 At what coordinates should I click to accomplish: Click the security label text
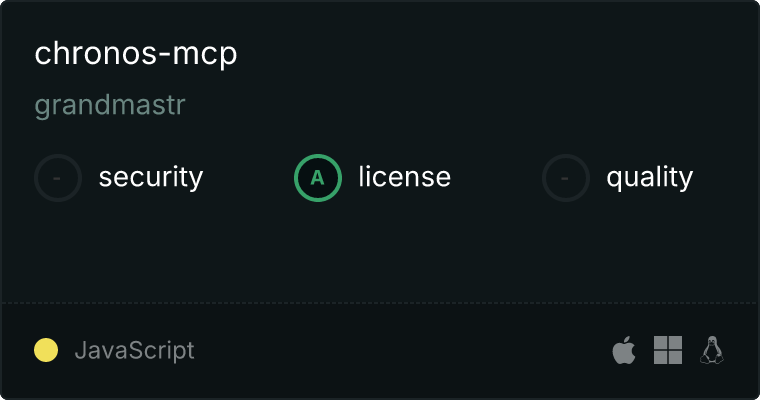151,177
